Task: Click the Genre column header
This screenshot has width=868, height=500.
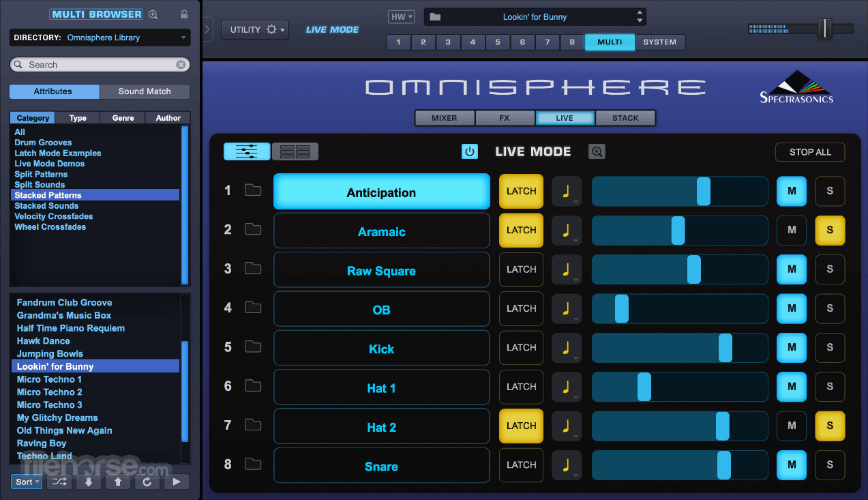Action: (123, 118)
